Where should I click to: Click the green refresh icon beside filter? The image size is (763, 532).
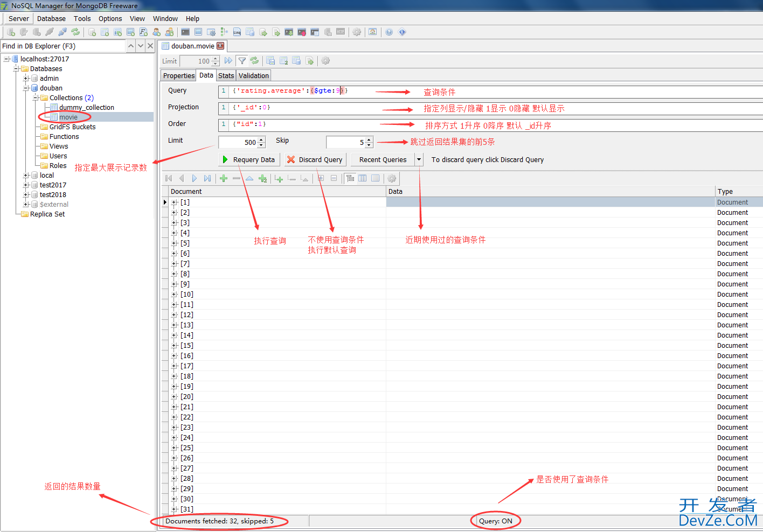click(x=254, y=61)
